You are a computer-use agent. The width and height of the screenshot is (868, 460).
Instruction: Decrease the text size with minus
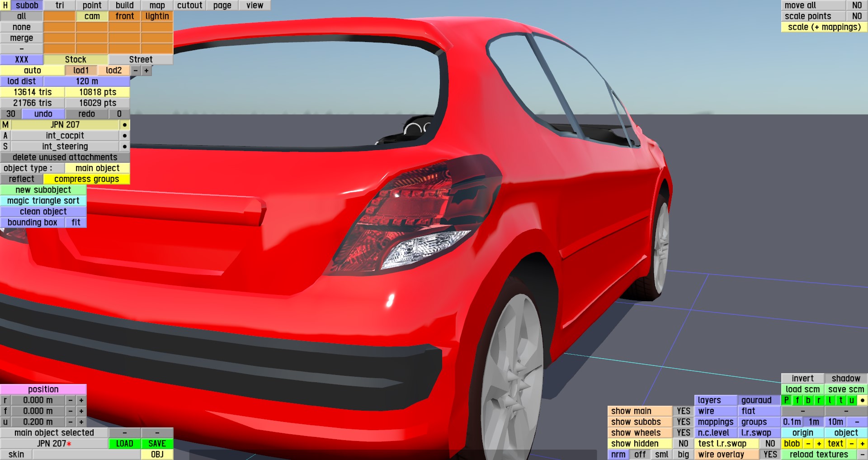click(x=851, y=444)
